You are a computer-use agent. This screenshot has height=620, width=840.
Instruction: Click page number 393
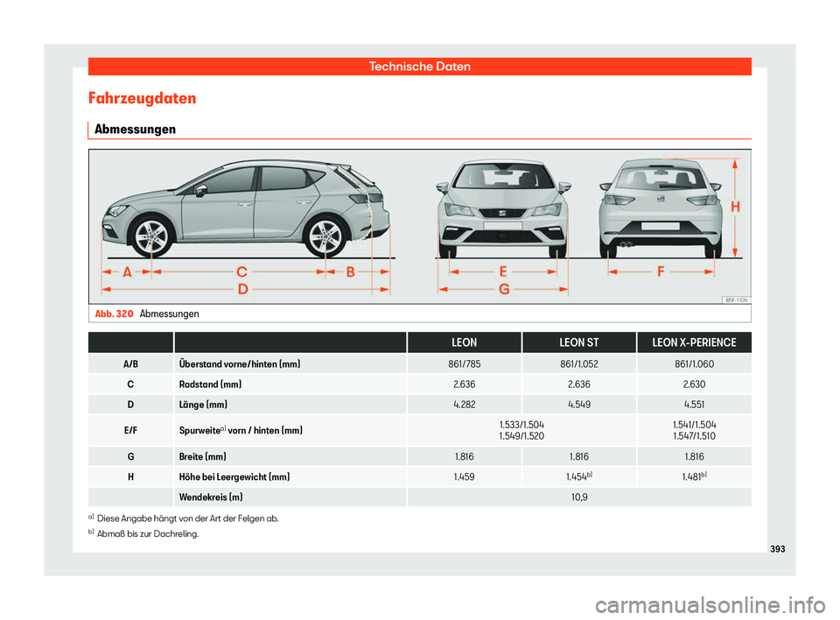coord(777,549)
